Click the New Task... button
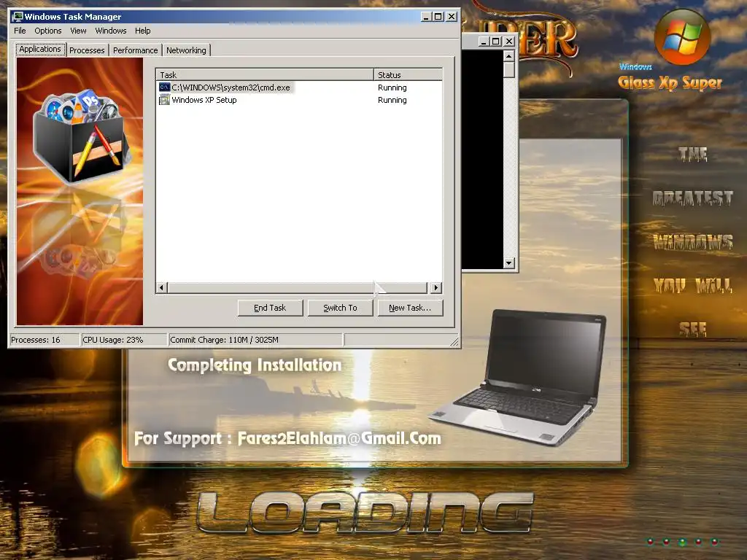747x560 pixels. pos(410,308)
